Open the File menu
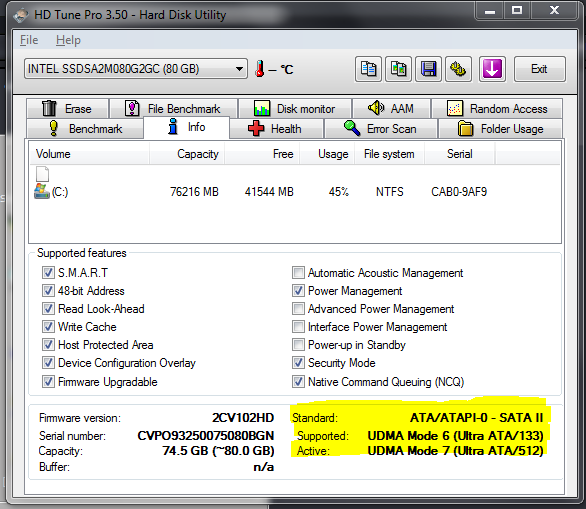Viewport: 586px width, 509px height. point(29,40)
